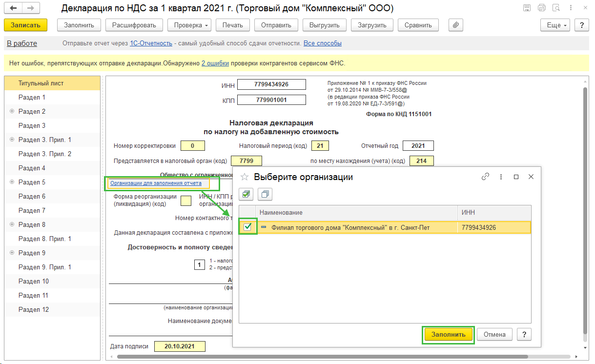Open main help question button

pyautogui.click(x=582, y=25)
